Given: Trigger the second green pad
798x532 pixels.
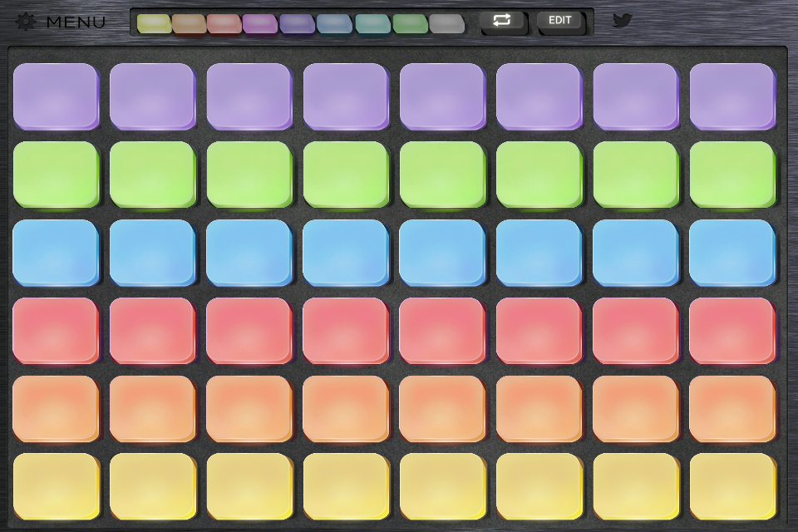Looking at the screenshot, I should [x=153, y=175].
